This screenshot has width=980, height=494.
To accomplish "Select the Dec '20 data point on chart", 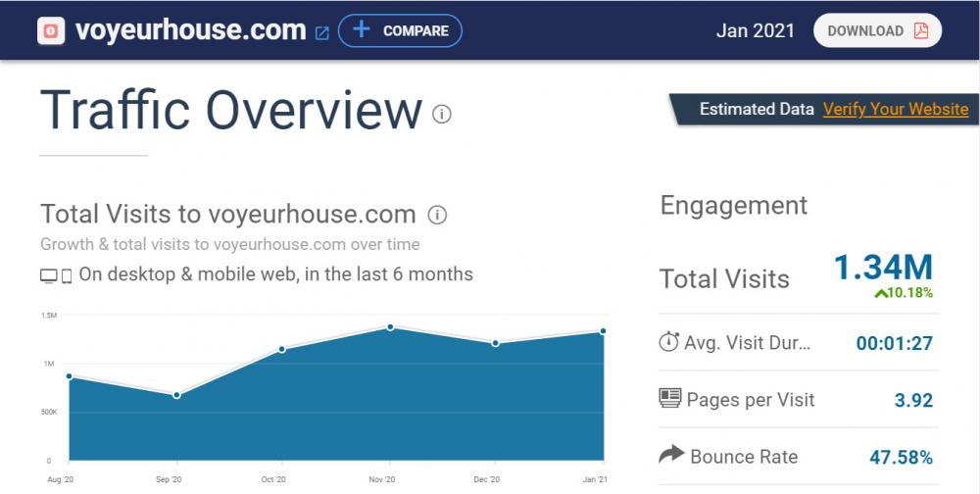I will pyautogui.click(x=496, y=343).
